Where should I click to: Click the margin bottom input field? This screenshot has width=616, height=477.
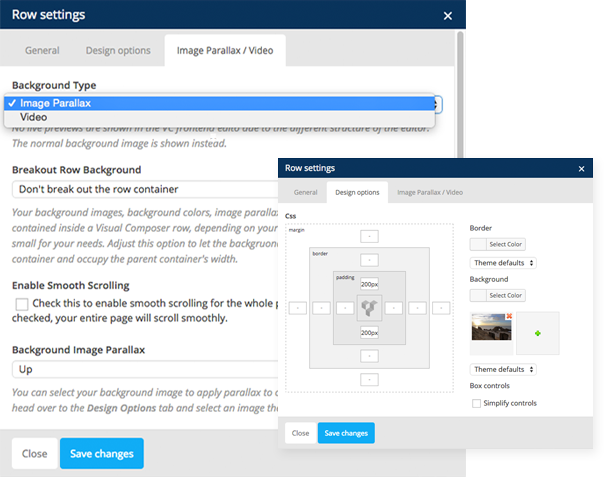tap(369, 380)
